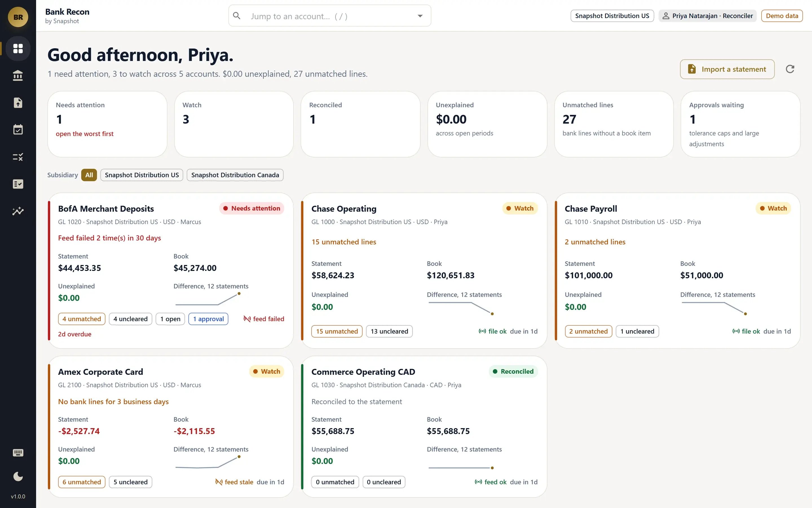Click the file ok signal icon on Chase Operating
812x508 pixels.
point(482,331)
